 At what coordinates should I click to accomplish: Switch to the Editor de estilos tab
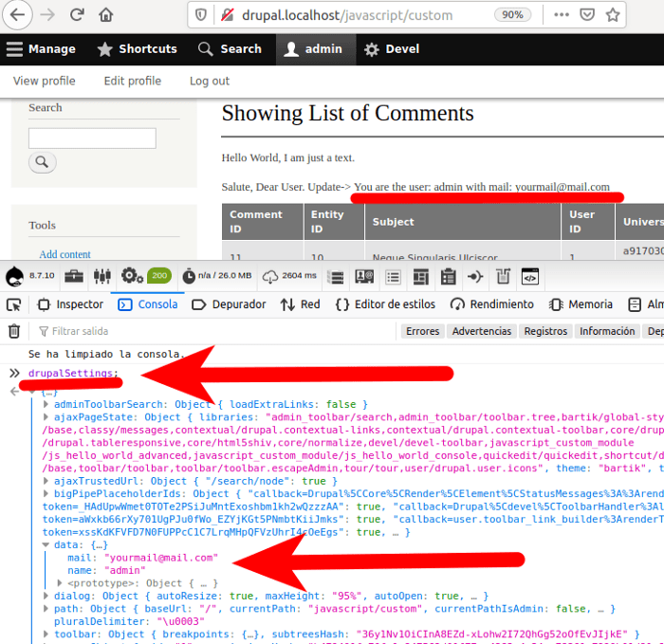pos(385,304)
